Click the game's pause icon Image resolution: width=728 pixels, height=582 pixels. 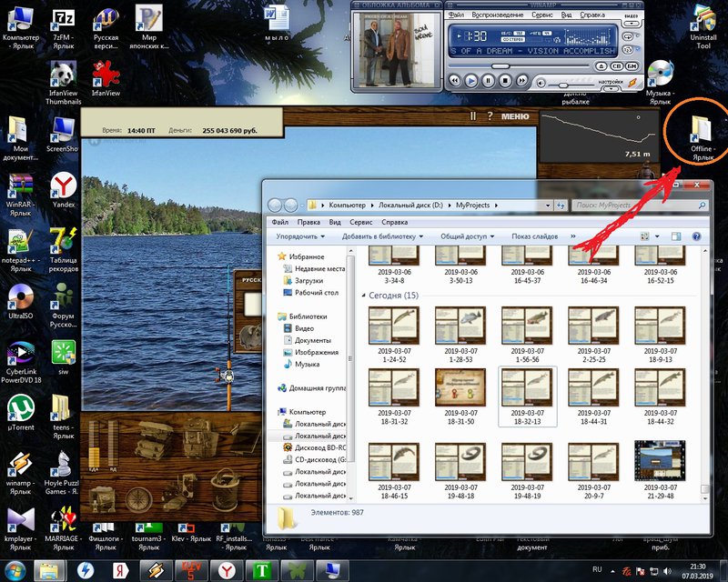473,116
